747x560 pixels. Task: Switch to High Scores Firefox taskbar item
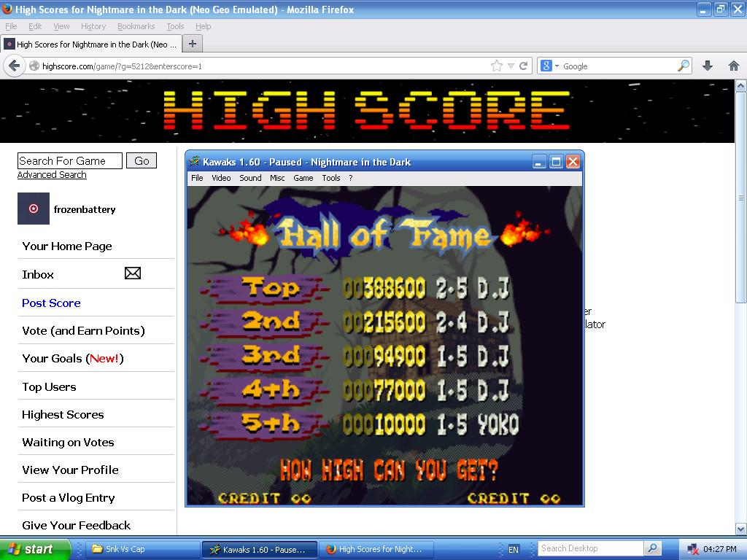click(376, 549)
